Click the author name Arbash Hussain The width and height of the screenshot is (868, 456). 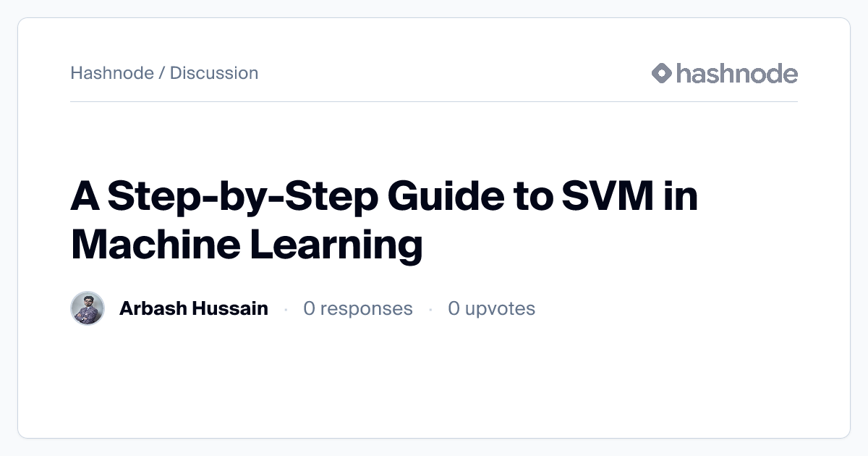pos(193,308)
